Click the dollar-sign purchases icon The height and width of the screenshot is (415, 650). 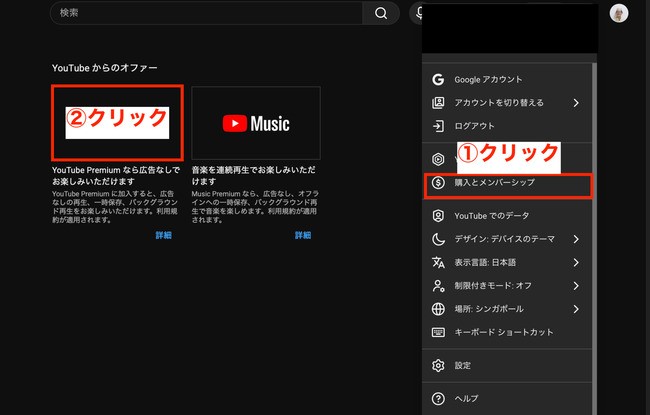[x=438, y=182]
